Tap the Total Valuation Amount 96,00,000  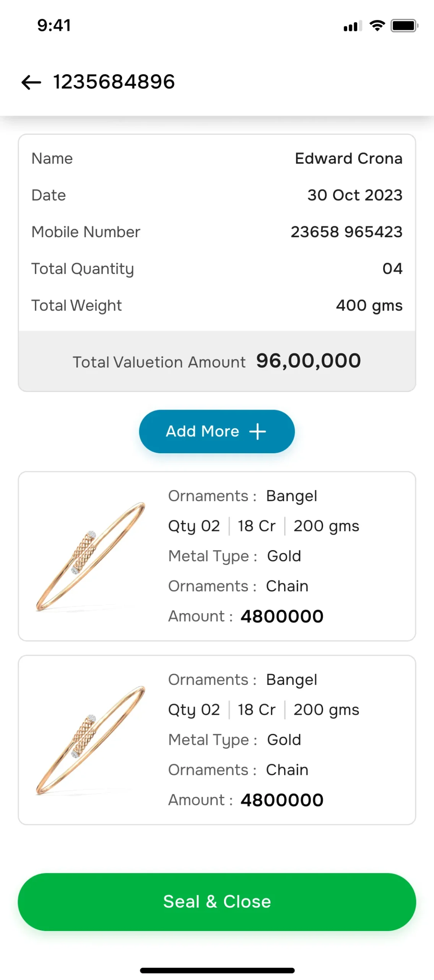point(308,361)
